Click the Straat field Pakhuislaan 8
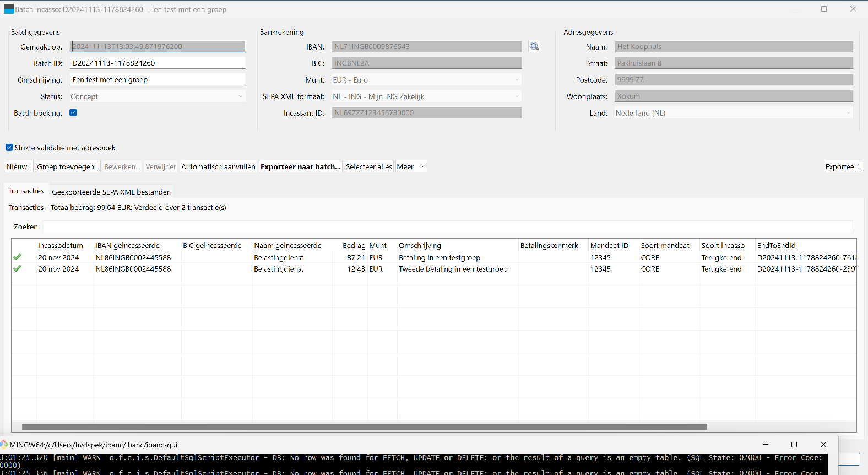This screenshot has width=868, height=475. (x=734, y=63)
